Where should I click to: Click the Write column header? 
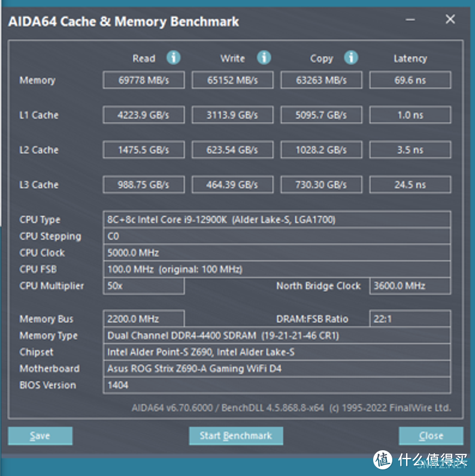[232, 58]
